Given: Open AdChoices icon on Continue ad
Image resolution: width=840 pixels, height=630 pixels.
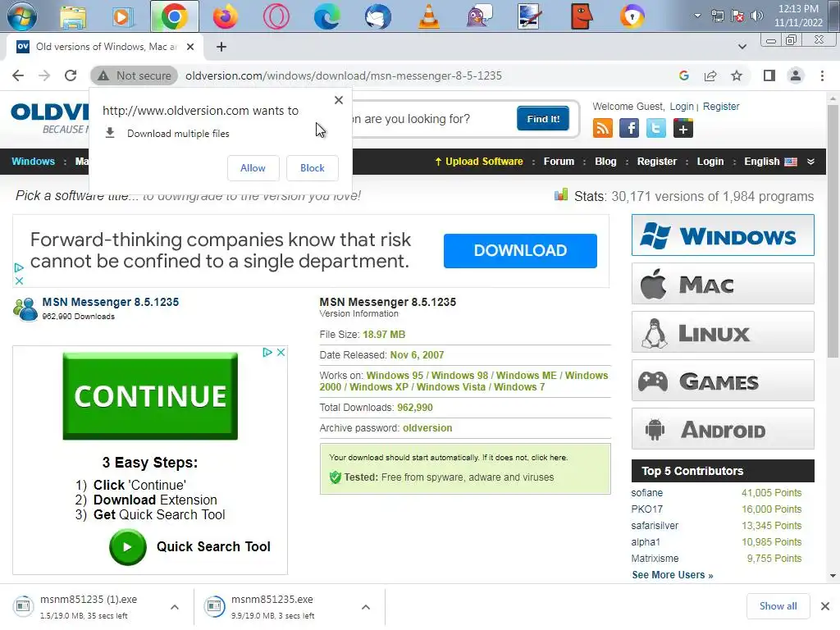Looking at the screenshot, I should [x=267, y=352].
